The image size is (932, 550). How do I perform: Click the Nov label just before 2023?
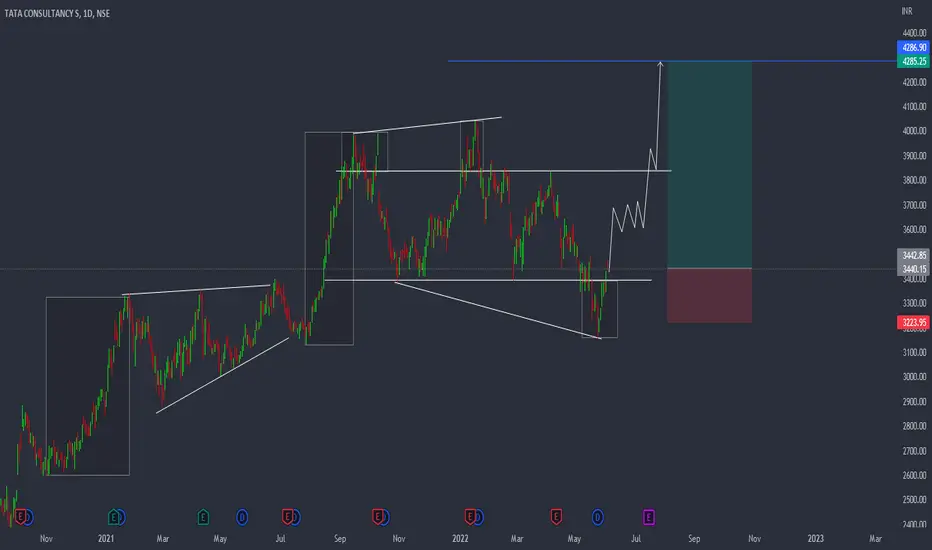(754, 539)
